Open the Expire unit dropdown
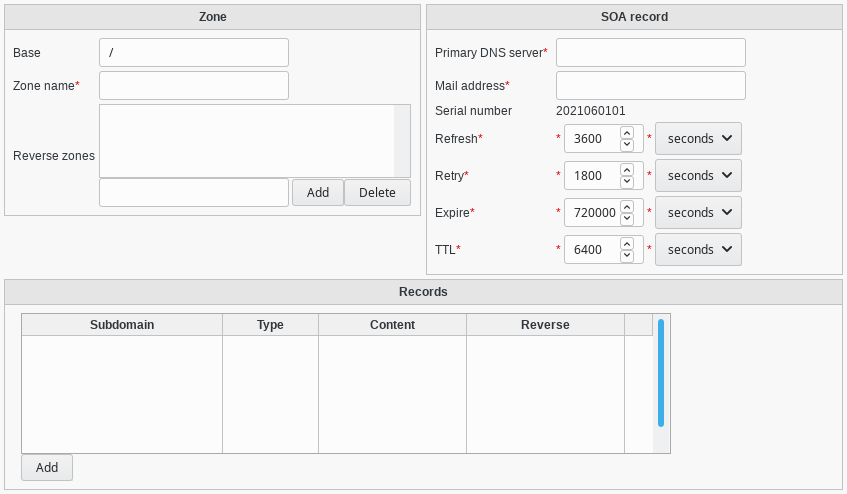 [698, 213]
